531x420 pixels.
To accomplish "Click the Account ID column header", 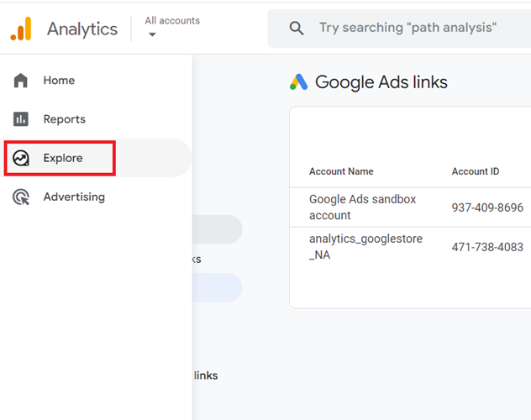I will pos(476,171).
